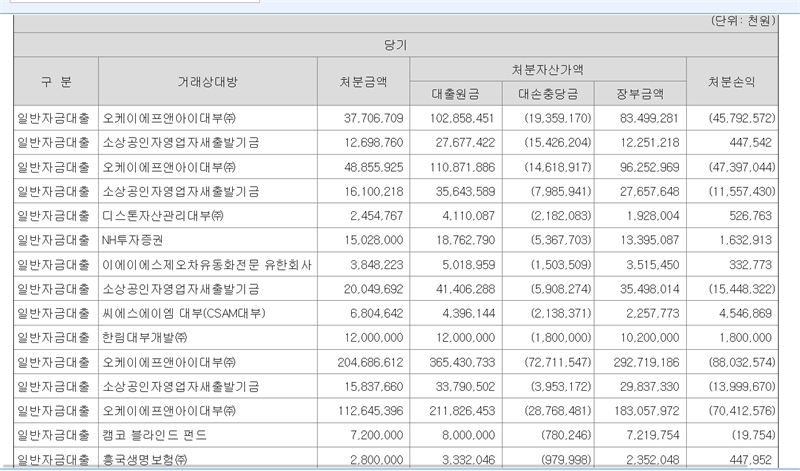This screenshot has height=471, width=800.
Task: Select the 장부금액 sub-header
Action: (x=640, y=94)
